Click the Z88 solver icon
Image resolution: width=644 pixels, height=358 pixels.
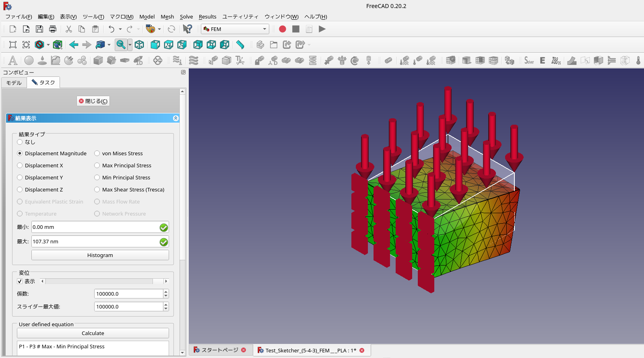556,60
